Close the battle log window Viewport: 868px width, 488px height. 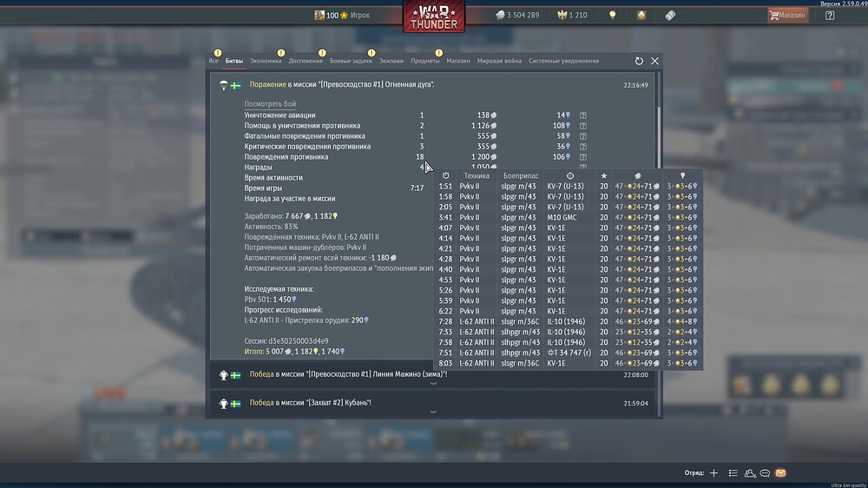click(654, 61)
